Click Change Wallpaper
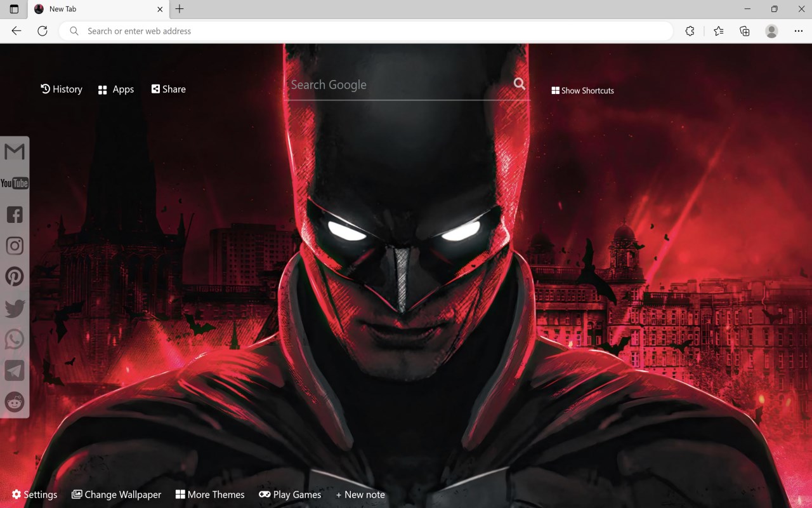Screen dimensions: 812x508 (116, 495)
